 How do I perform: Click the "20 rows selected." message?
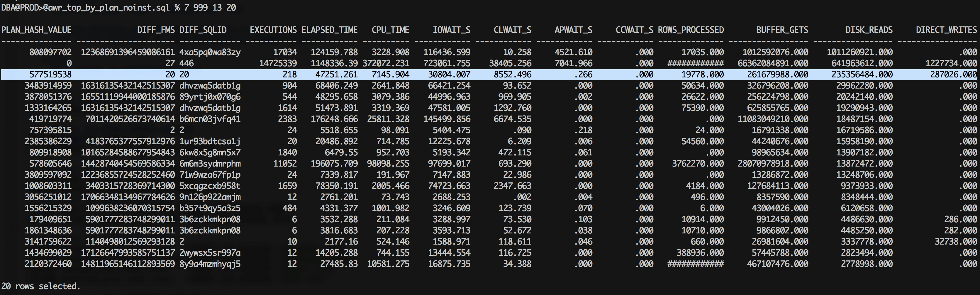(41, 286)
